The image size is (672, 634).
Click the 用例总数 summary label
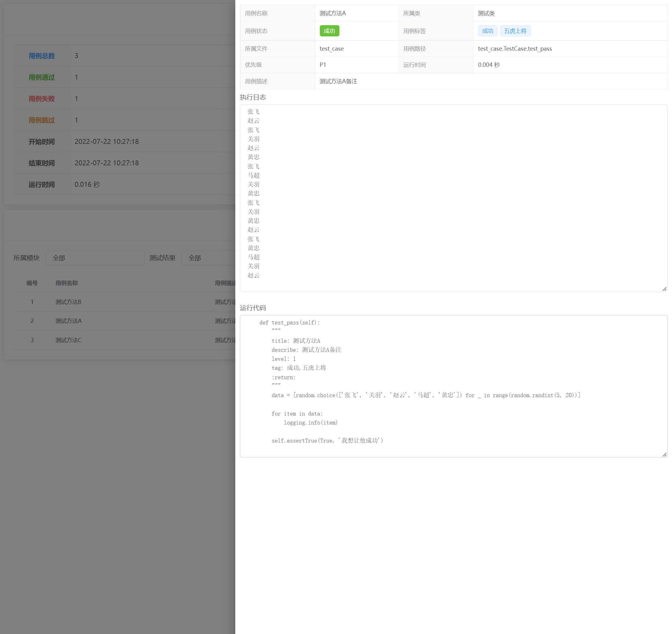(42, 56)
